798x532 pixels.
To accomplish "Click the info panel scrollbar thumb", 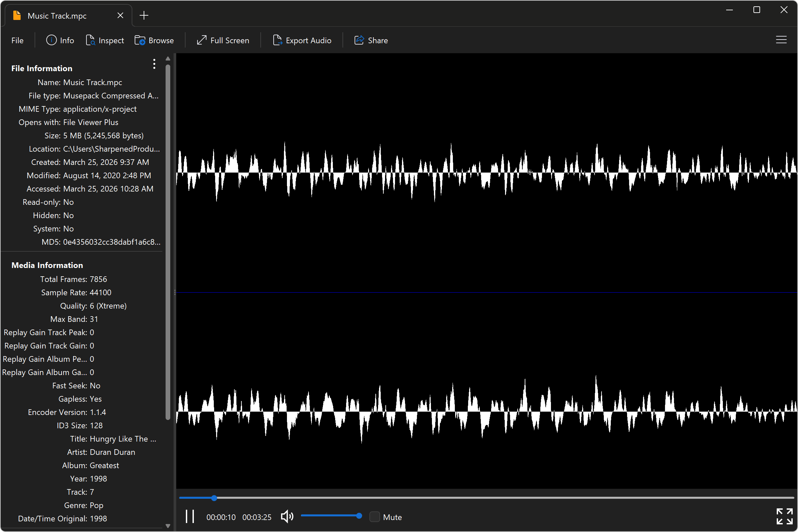I will [x=168, y=242].
